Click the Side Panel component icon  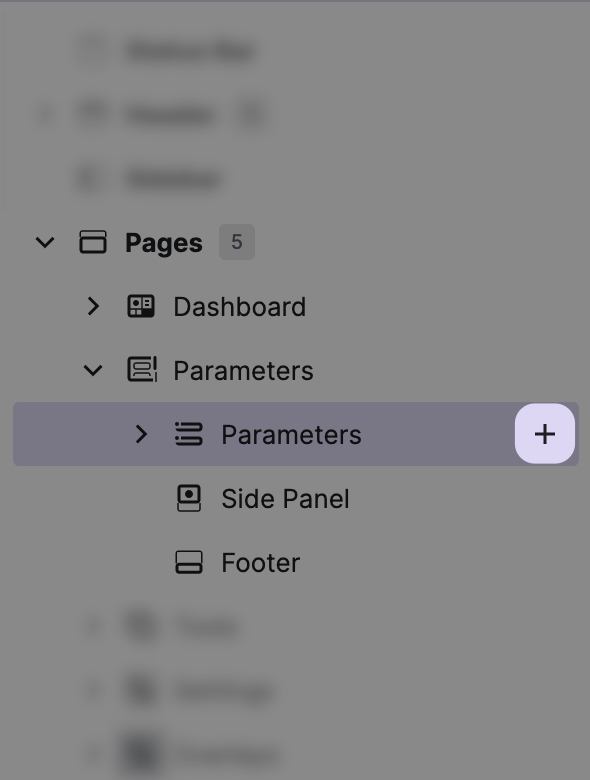pos(189,498)
